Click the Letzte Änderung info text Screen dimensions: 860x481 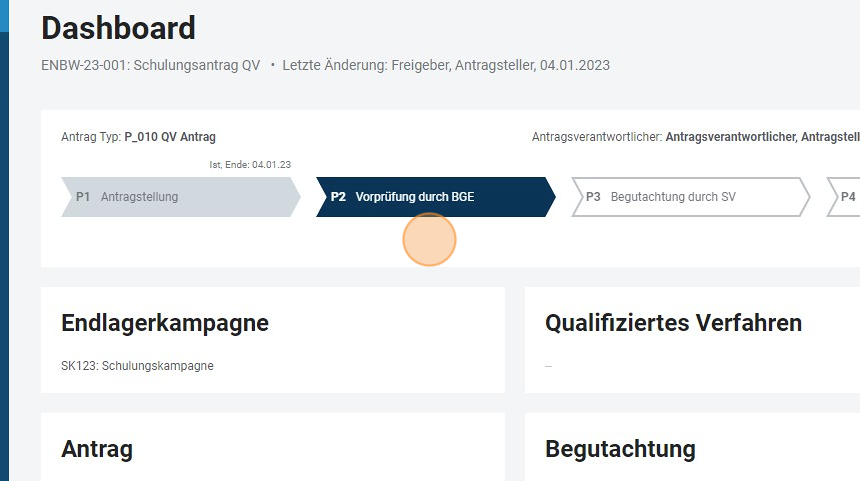(446, 65)
